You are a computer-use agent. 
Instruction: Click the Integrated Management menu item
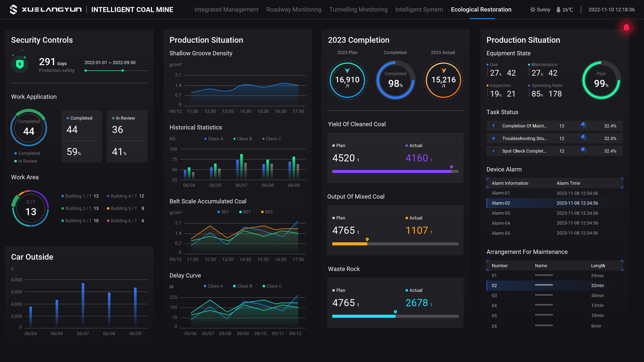[226, 9]
